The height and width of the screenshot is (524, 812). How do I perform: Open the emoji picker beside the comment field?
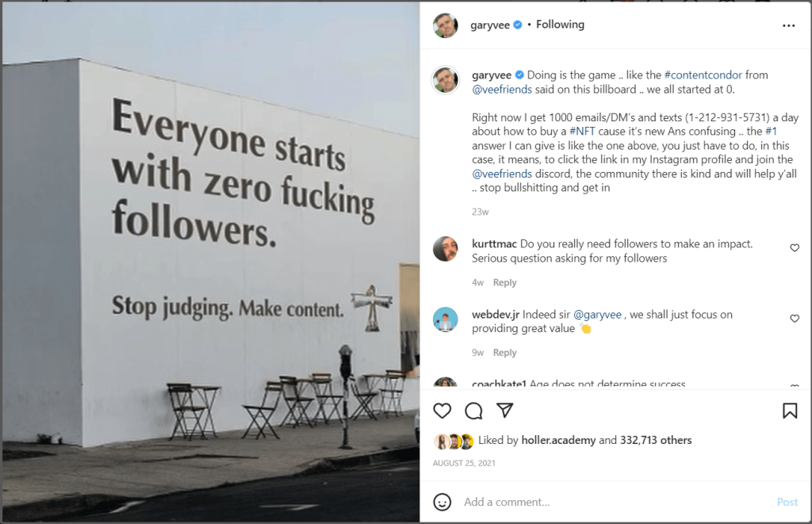point(444,502)
